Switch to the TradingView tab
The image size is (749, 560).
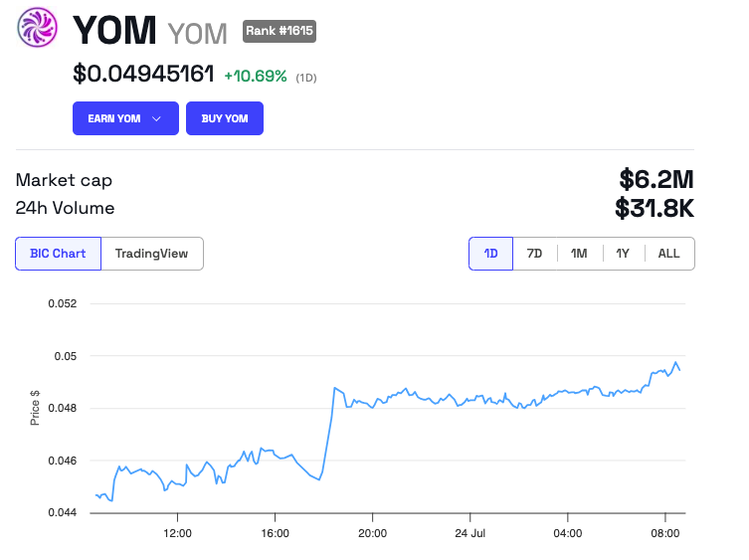[x=151, y=254]
